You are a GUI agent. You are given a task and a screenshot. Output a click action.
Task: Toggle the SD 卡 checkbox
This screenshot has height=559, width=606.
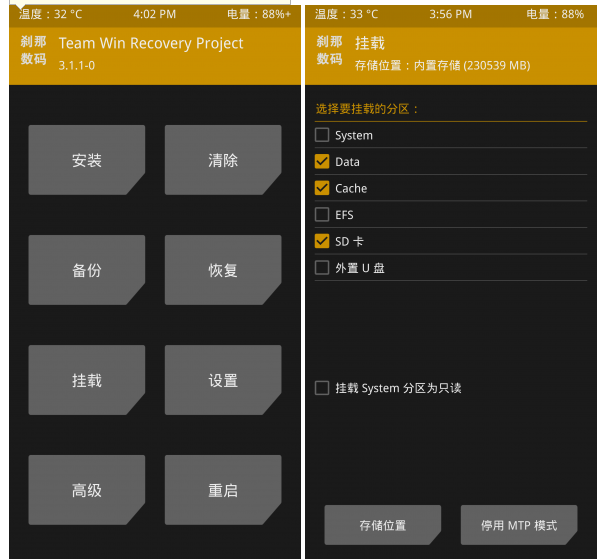322,241
